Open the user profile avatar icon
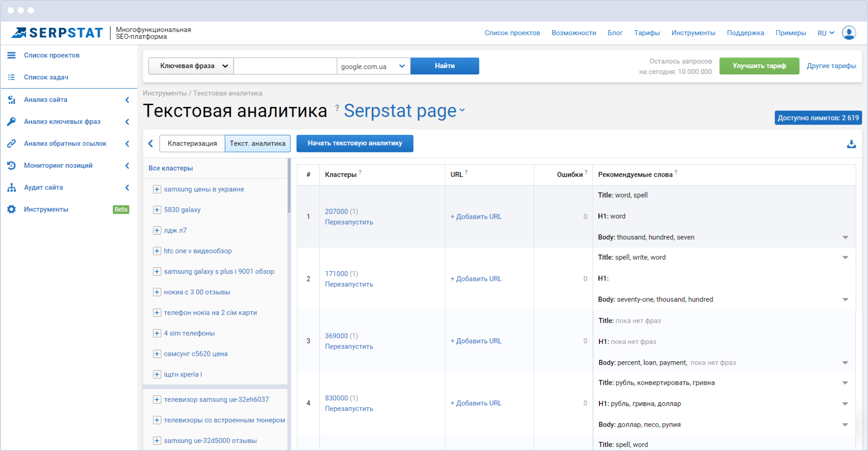868x451 pixels. tap(849, 33)
